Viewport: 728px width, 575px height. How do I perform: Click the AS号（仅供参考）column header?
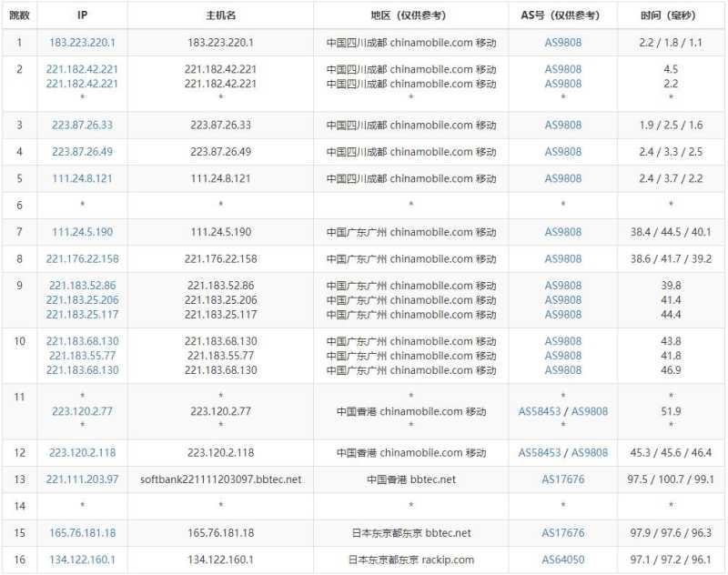pos(562,15)
